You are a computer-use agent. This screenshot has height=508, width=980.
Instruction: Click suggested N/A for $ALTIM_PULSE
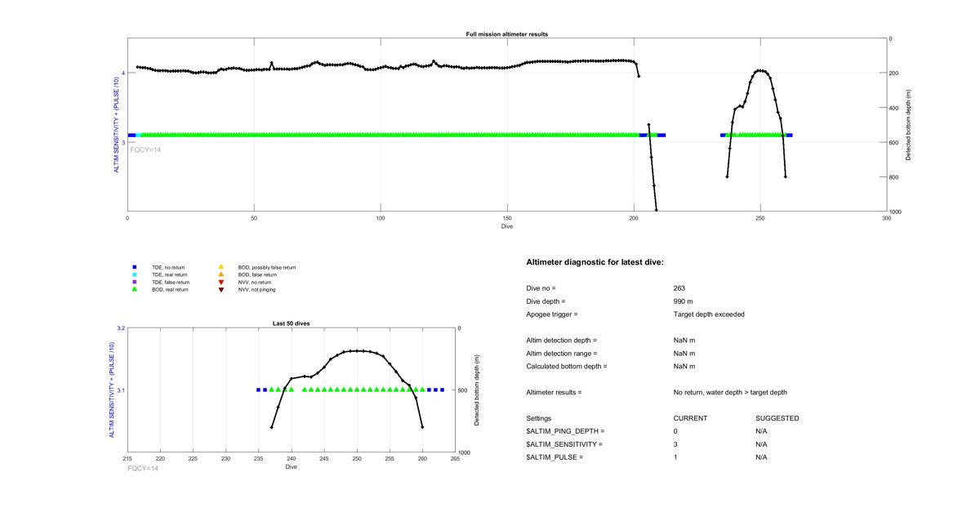(762, 457)
